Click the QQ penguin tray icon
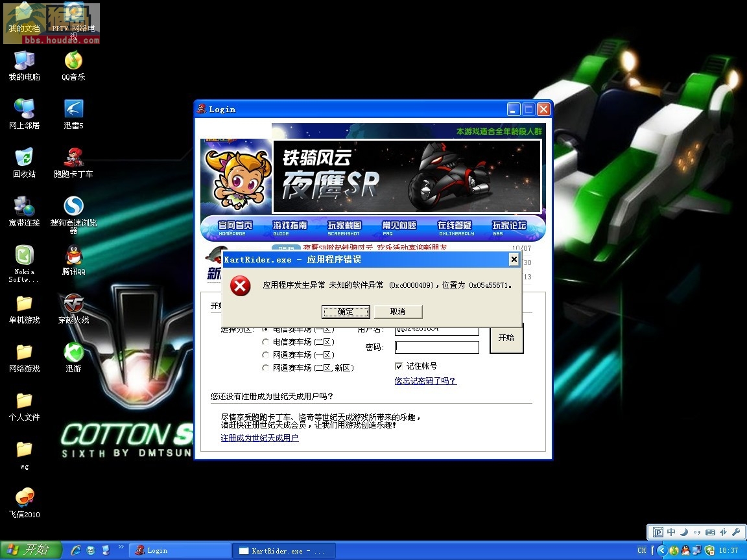This screenshot has width=747, height=560. 685,550
